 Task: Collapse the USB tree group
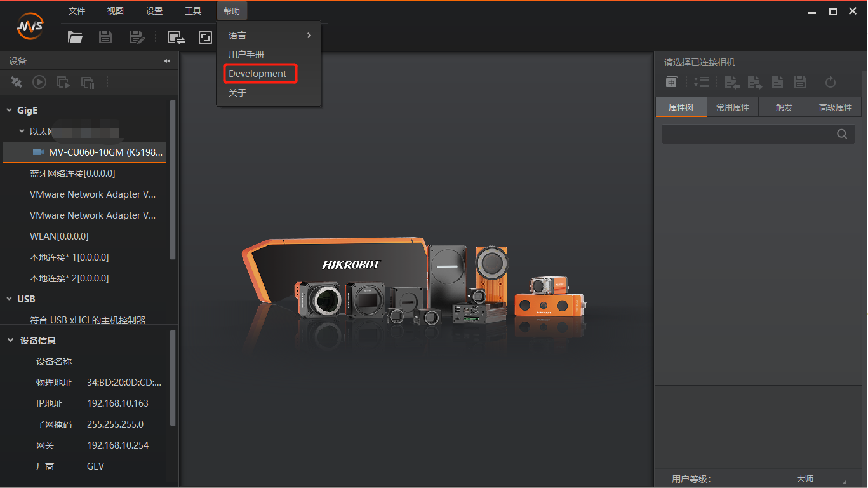10,299
